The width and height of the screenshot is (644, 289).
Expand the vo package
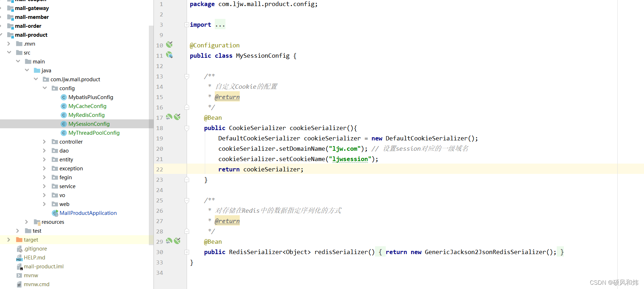tap(45, 195)
